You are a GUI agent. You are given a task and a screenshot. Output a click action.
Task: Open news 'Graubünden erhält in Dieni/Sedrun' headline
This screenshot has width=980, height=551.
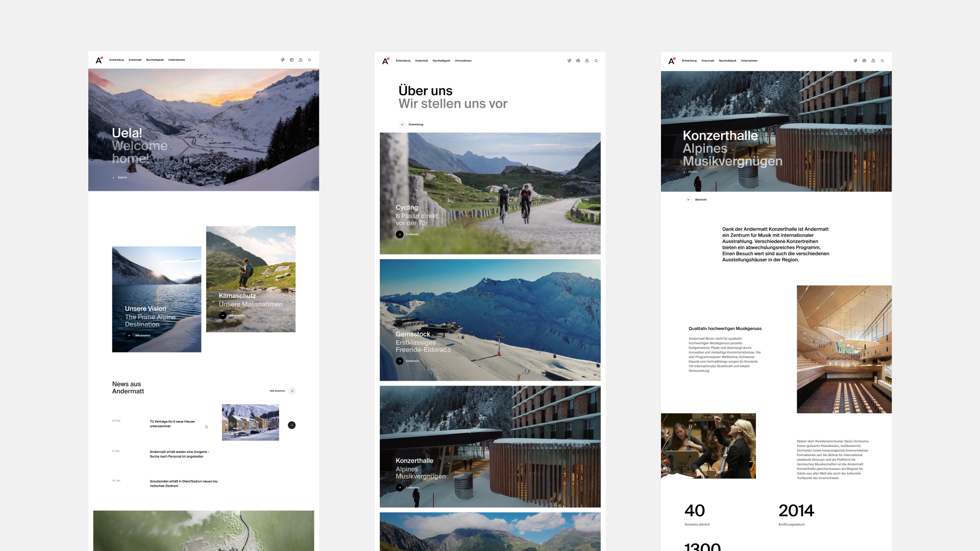pos(183,484)
